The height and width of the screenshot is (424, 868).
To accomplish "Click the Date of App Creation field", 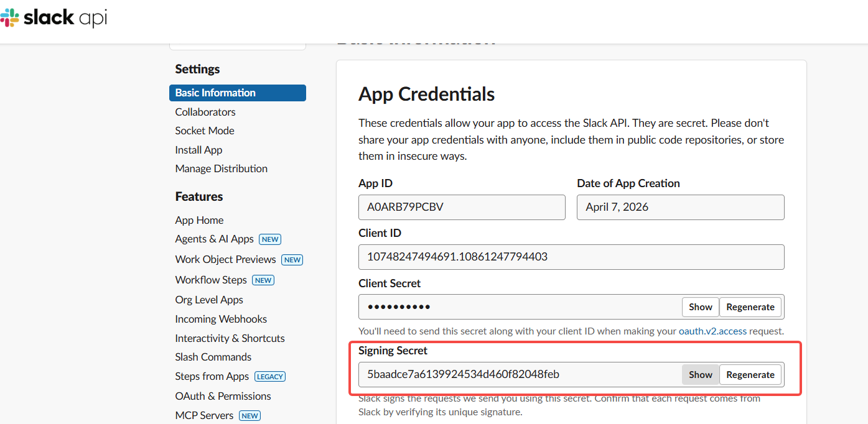I will pos(681,207).
